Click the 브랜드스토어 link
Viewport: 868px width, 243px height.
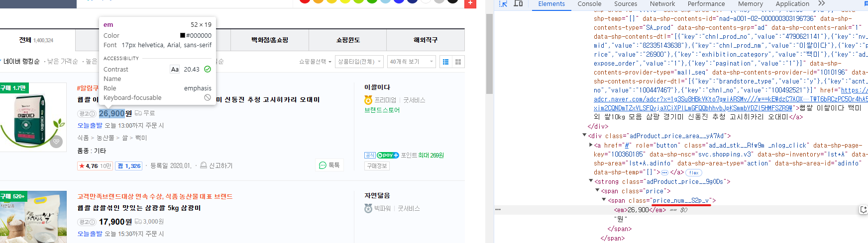pos(382,110)
